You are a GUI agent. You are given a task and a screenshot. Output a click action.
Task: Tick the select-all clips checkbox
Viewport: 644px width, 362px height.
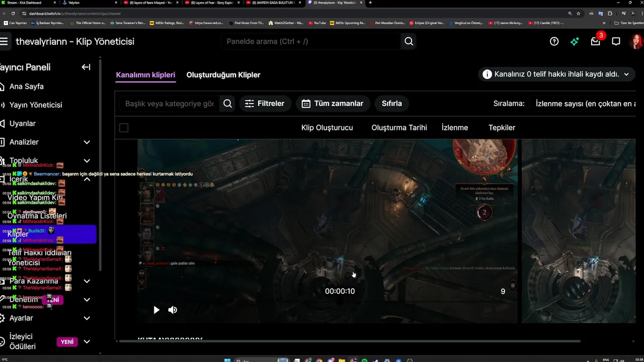click(124, 128)
